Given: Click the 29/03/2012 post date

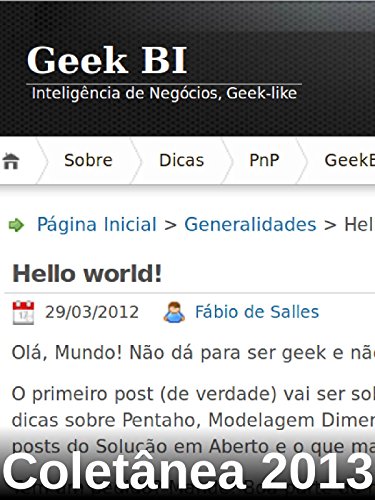Looking at the screenshot, I should pos(92,312).
